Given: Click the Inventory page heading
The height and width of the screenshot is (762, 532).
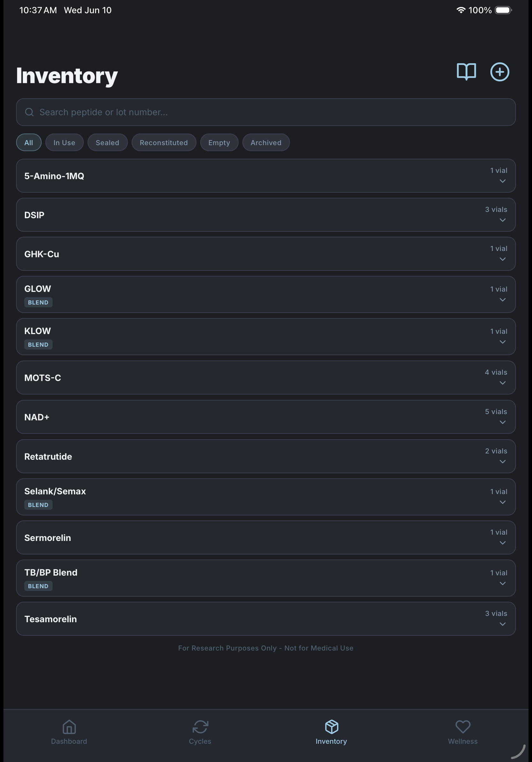Looking at the screenshot, I should [67, 76].
